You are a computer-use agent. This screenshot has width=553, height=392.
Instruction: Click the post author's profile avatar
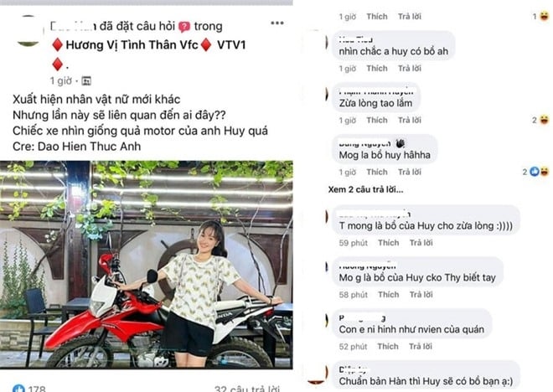click(x=29, y=31)
